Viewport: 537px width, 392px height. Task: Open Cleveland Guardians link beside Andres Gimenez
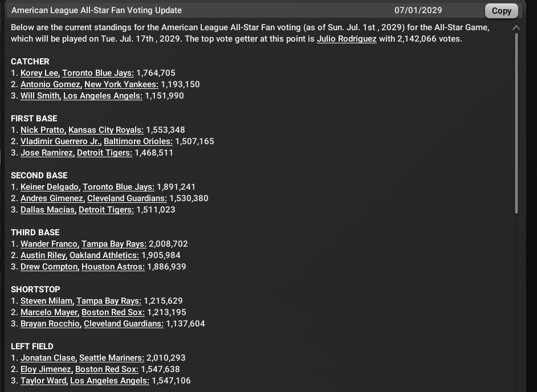click(127, 198)
